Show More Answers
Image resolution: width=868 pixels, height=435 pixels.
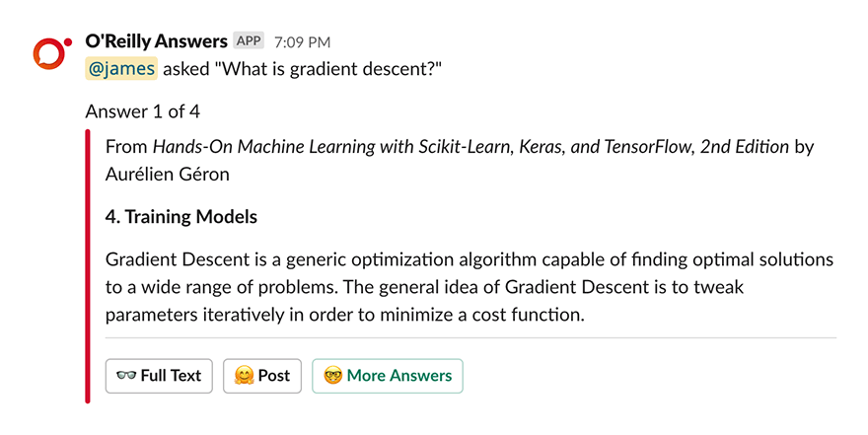pos(388,376)
